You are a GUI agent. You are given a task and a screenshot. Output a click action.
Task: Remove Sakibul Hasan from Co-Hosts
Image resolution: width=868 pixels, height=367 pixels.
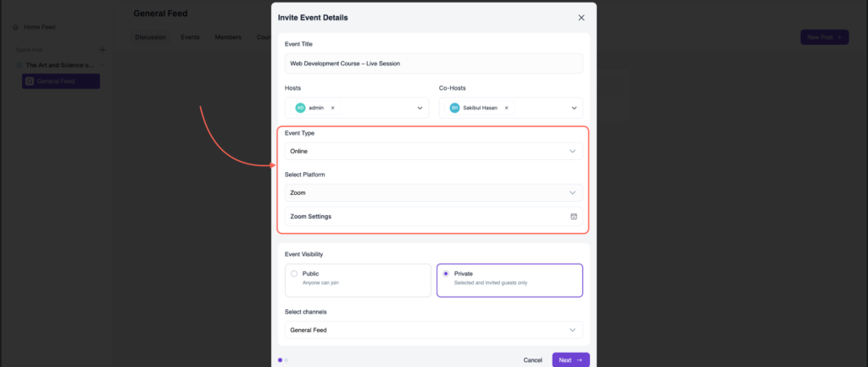pyautogui.click(x=506, y=108)
